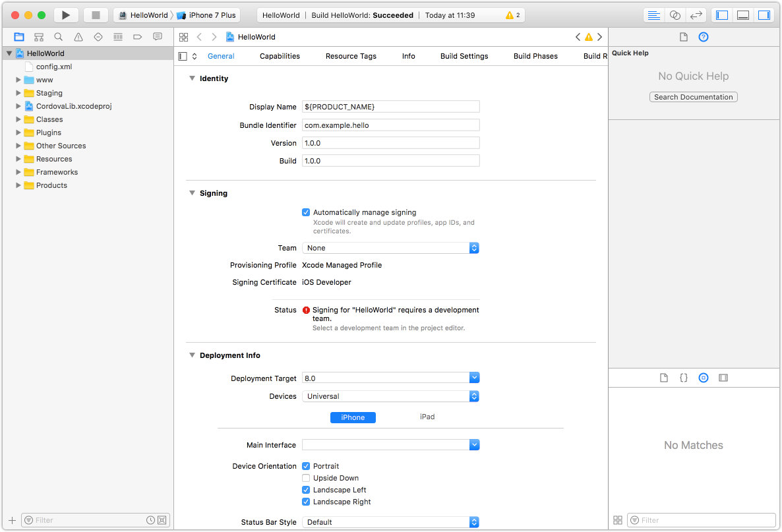This screenshot has height=532, width=782.
Task: Select the iPad device segment
Action: (x=427, y=417)
